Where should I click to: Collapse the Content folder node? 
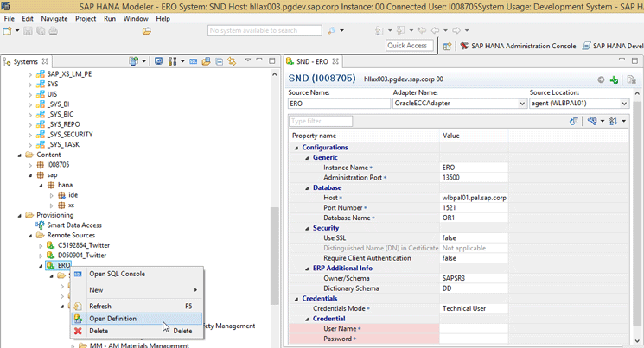point(19,155)
